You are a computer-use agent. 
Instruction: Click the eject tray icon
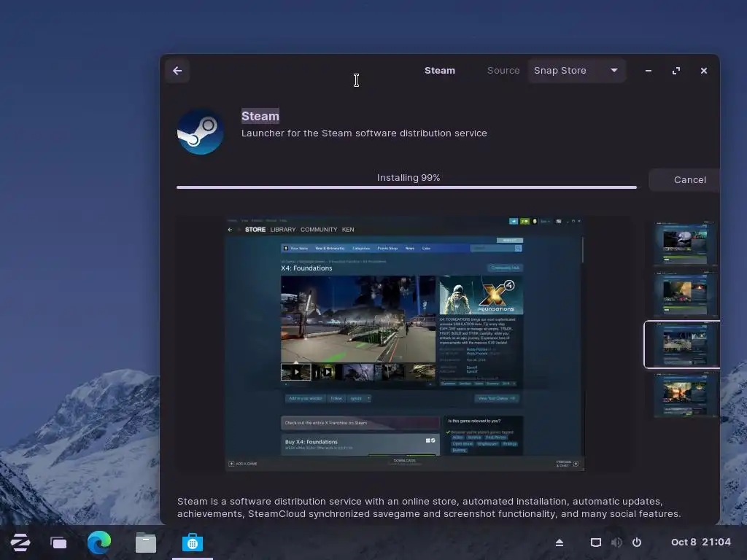560,542
